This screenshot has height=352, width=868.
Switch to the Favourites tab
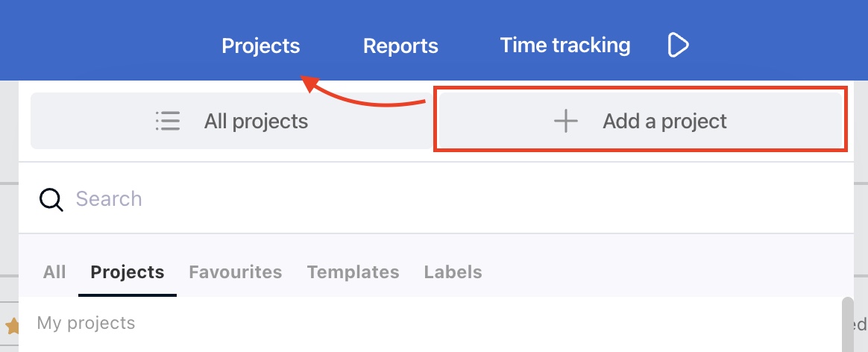[x=235, y=272]
